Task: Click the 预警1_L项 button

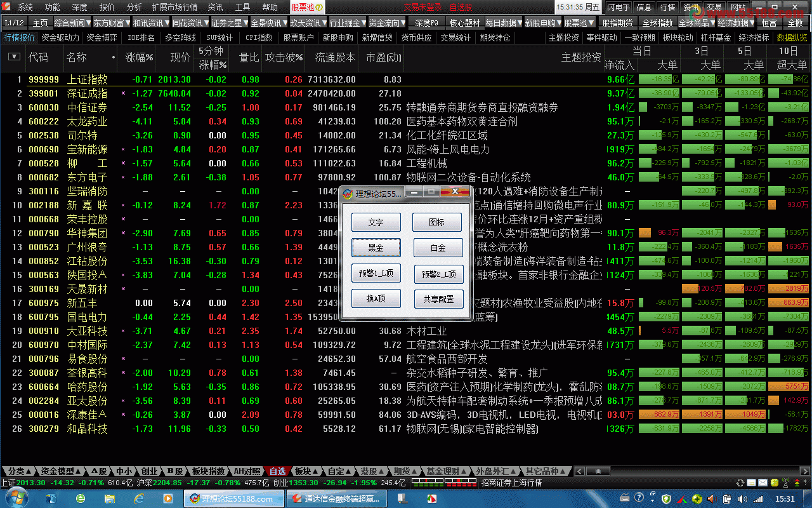Action: (x=376, y=273)
